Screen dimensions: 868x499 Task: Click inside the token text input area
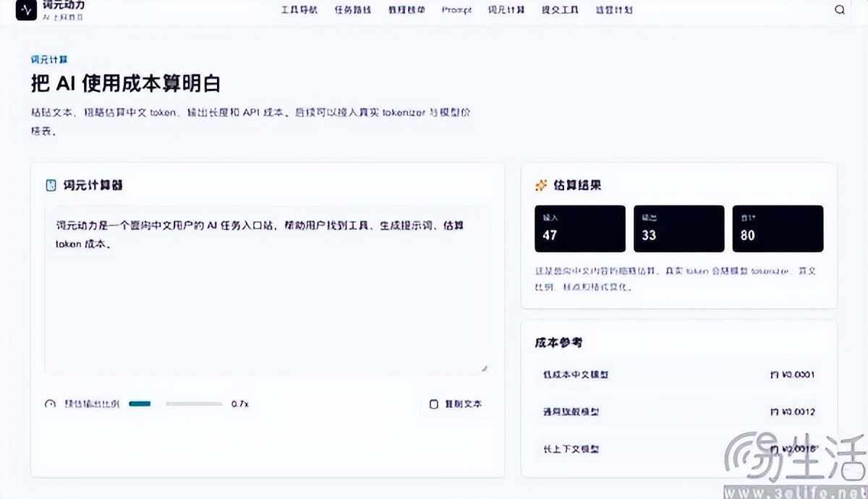click(267, 290)
